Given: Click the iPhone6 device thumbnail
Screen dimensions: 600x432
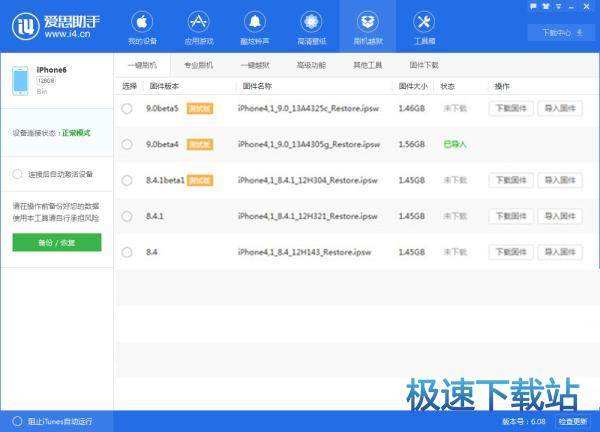Looking at the screenshot, I should tap(20, 80).
